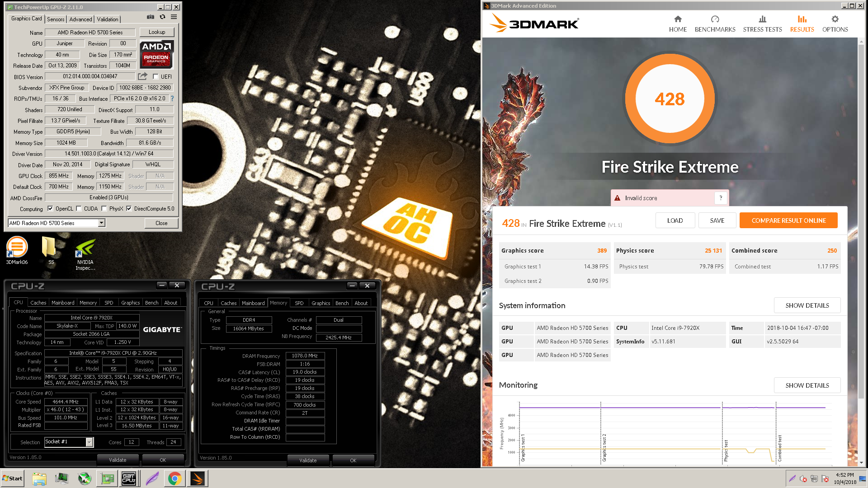Click the SAVE button in 3DMark
The image size is (868, 488).
pos(717,221)
